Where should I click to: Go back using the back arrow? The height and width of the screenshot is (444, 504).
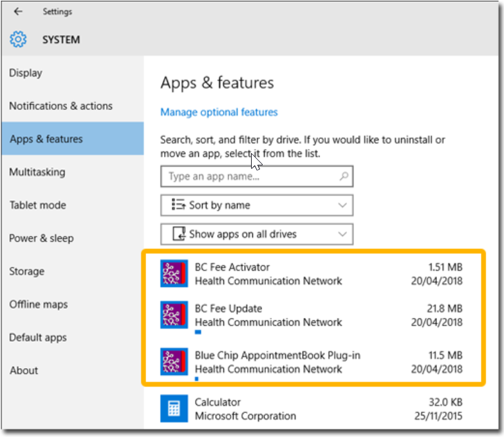click(x=18, y=12)
